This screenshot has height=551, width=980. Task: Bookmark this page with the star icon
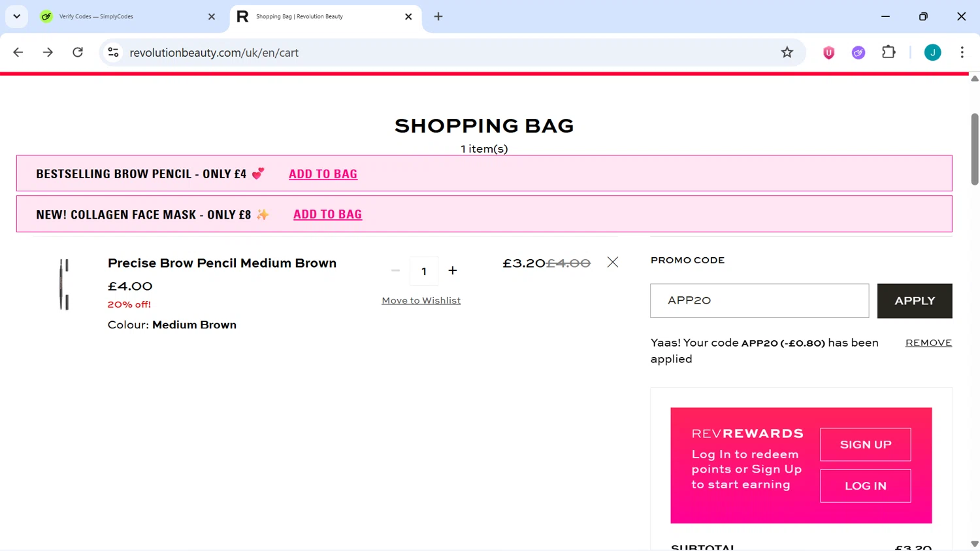point(787,52)
